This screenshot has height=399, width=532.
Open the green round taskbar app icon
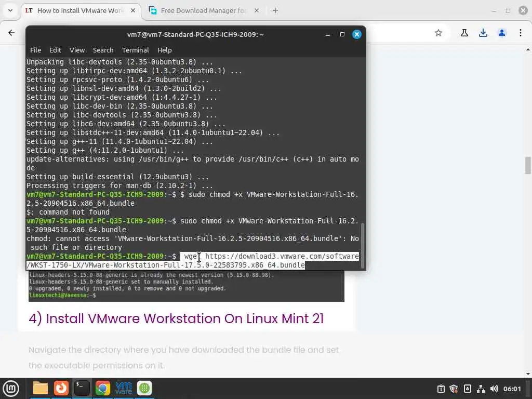pyautogui.click(x=144, y=388)
